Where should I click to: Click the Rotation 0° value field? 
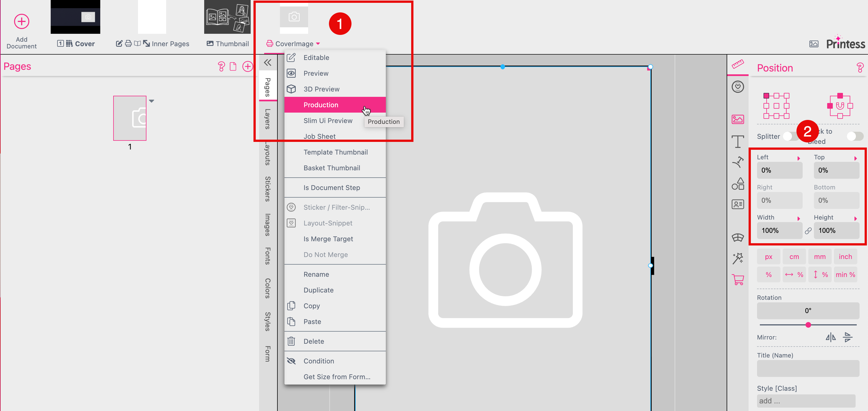coord(808,311)
